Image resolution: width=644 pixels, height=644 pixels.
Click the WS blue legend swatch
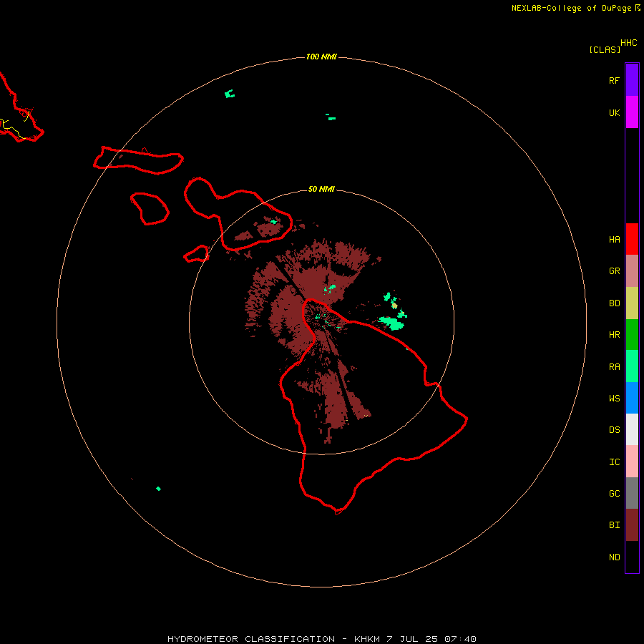tap(632, 398)
